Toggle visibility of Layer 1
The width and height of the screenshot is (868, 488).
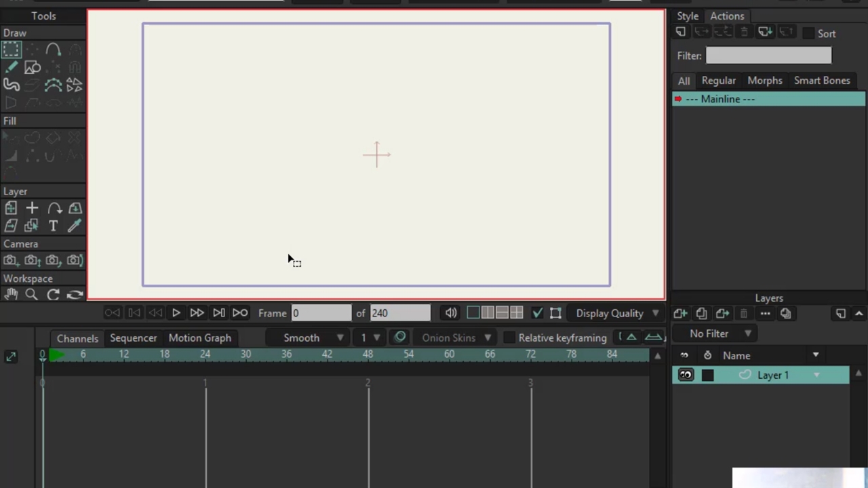[x=686, y=375]
